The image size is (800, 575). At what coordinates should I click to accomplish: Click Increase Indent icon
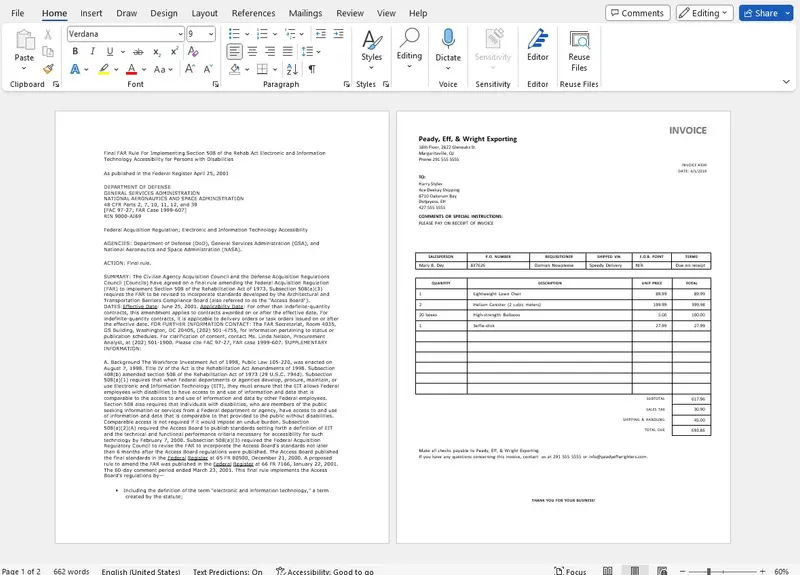click(339, 34)
